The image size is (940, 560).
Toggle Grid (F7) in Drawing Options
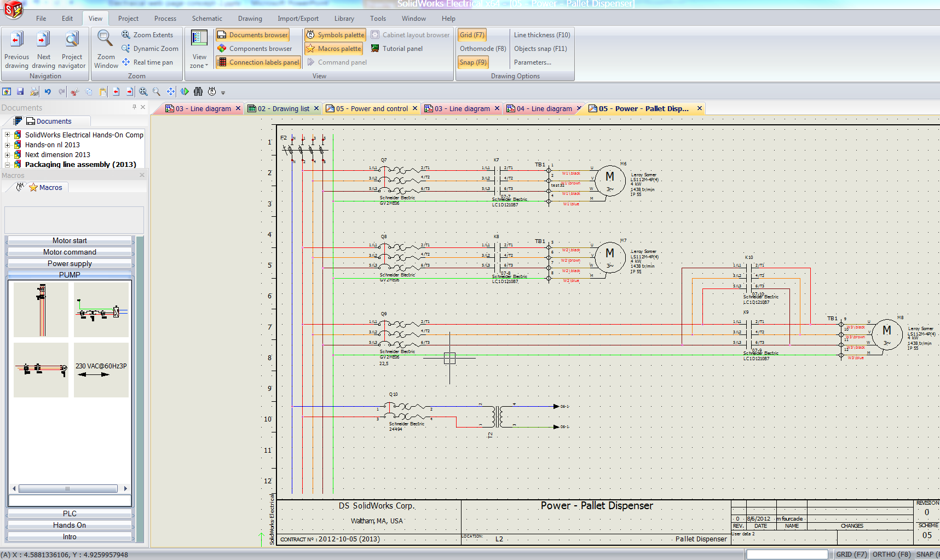click(x=472, y=34)
